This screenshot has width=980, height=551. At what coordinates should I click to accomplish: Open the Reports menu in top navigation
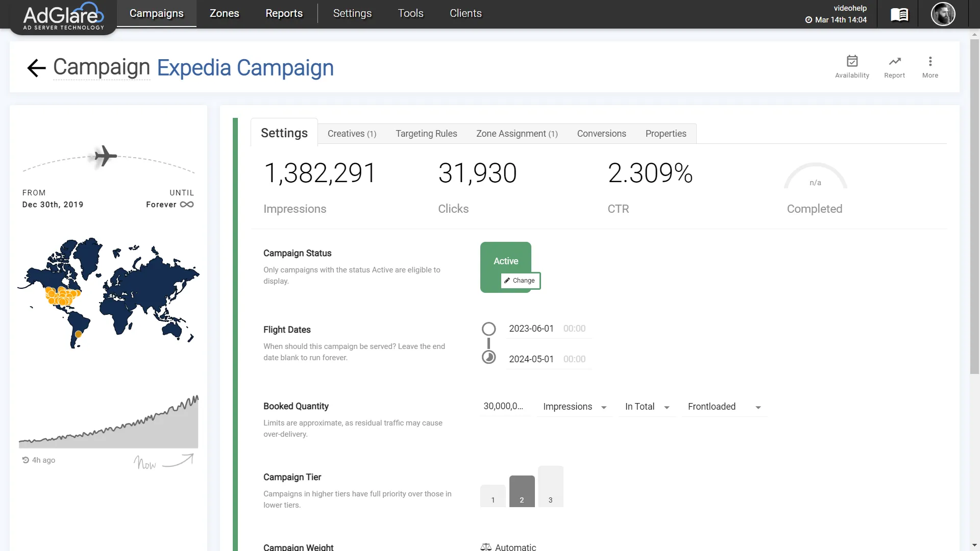click(284, 13)
